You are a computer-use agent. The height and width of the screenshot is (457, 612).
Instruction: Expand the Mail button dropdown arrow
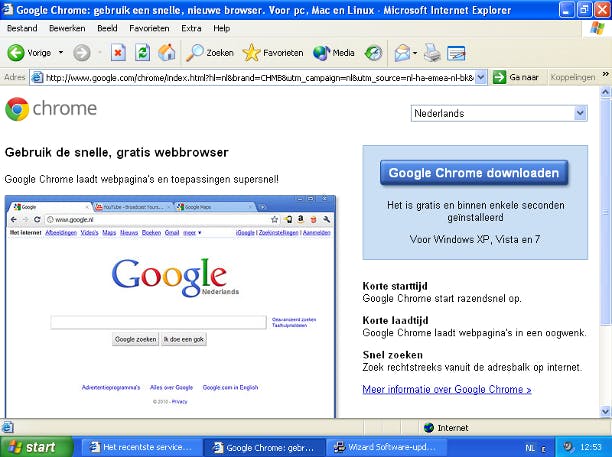coord(415,53)
